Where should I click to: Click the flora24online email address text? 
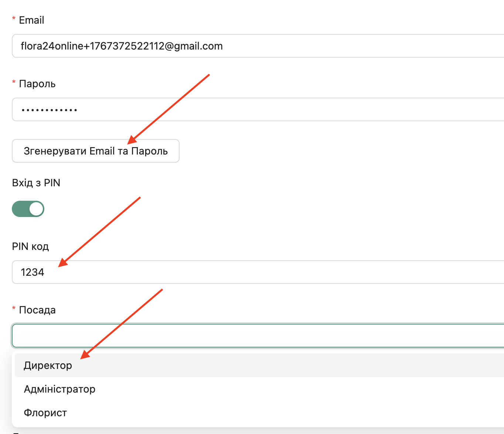[122, 46]
